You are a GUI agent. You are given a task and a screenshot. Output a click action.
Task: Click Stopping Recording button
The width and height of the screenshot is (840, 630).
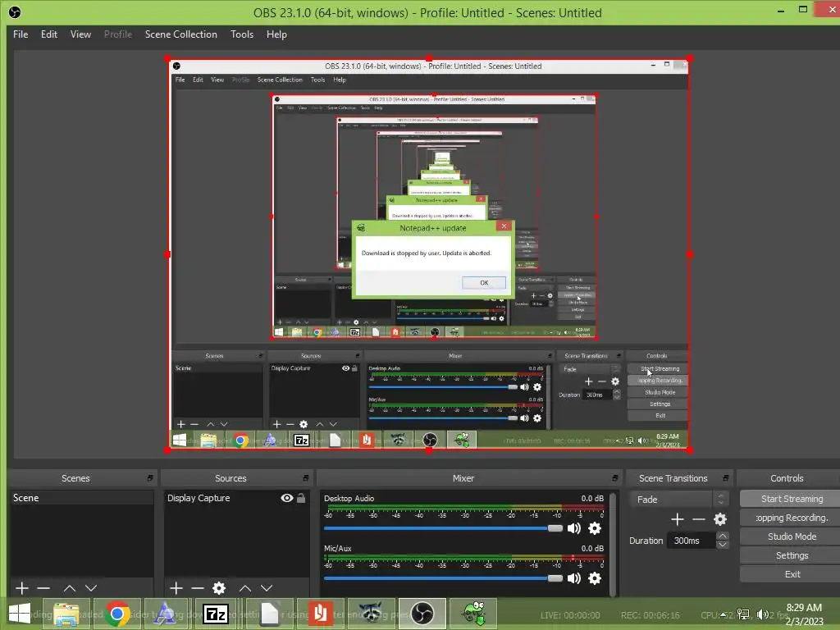(x=790, y=518)
